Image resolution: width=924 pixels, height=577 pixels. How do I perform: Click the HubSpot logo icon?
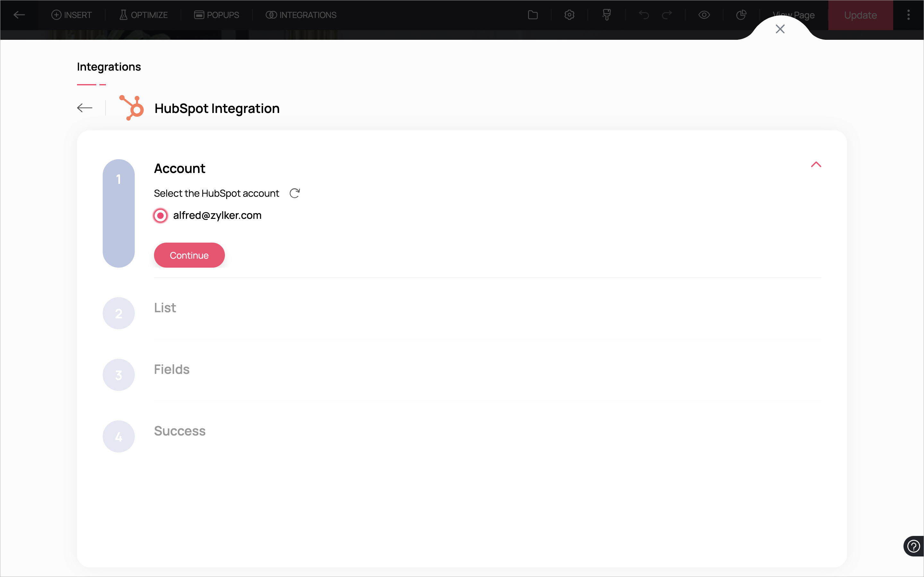(x=132, y=108)
